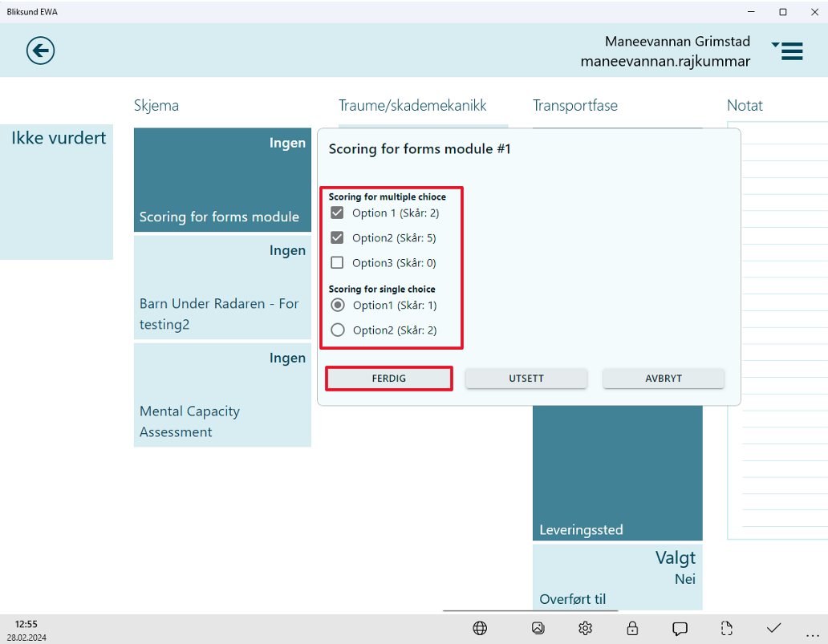
Task: Open the hamburger menu next to username
Action: [787, 51]
